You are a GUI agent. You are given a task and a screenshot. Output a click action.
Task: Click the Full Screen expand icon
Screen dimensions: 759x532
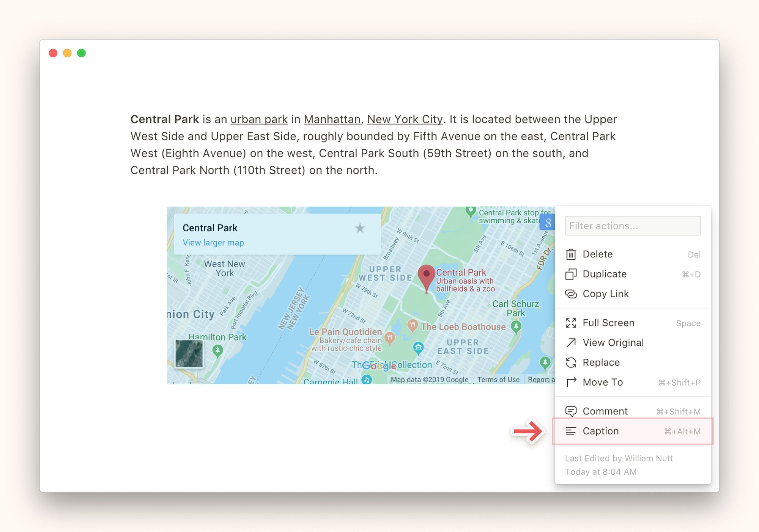coord(571,323)
